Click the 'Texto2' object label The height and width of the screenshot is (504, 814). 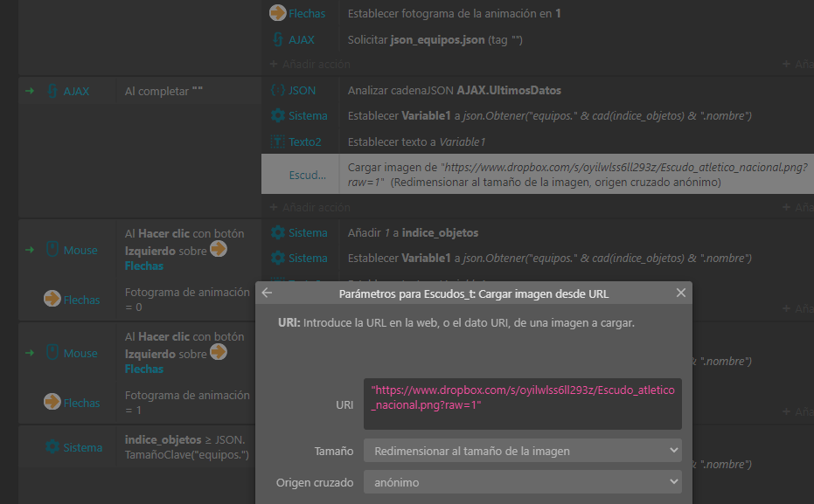(305, 142)
